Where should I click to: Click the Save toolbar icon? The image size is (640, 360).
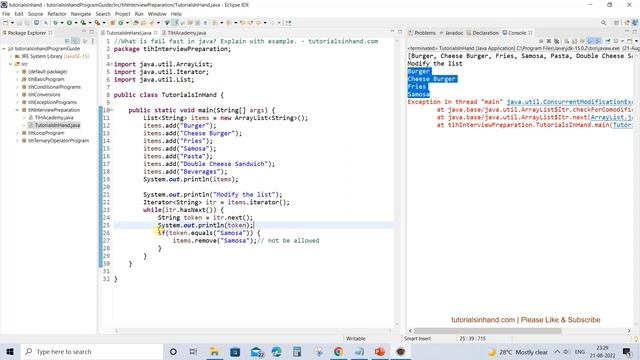tap(19, 22)
